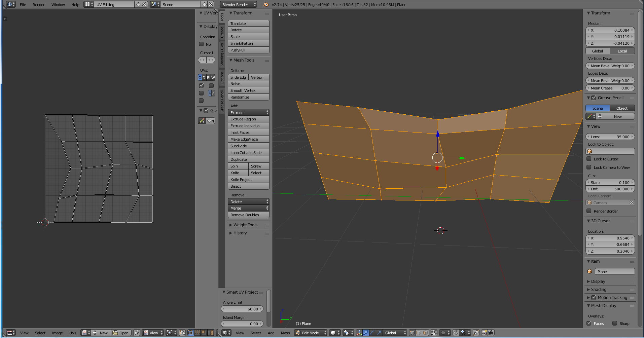Viewport: 644px width, 338px height.
Task: Open Delete dropdown menu
Action: 249,201
